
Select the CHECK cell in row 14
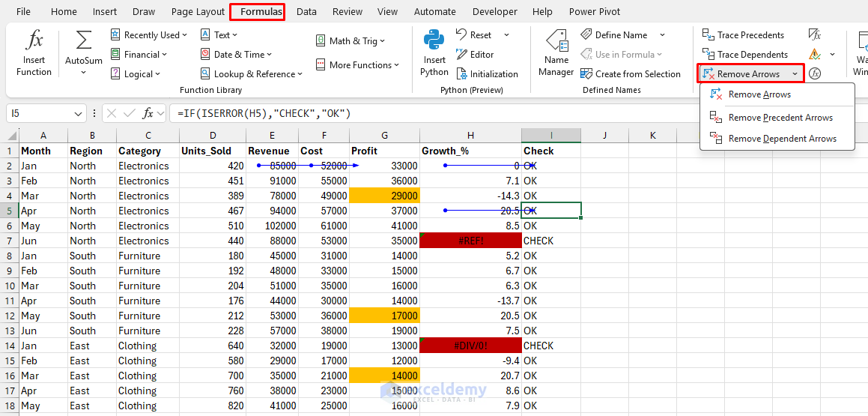click(x=550, y=346)
